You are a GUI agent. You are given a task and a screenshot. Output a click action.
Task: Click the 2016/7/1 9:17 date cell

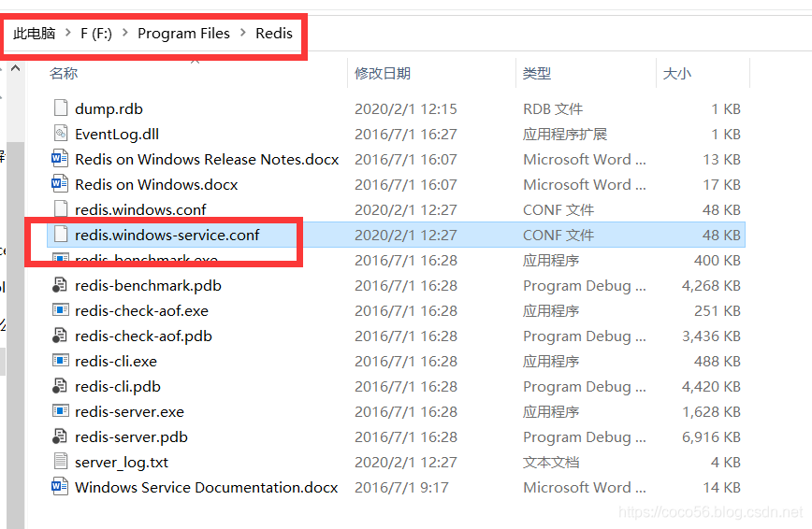tap(401, 487)
